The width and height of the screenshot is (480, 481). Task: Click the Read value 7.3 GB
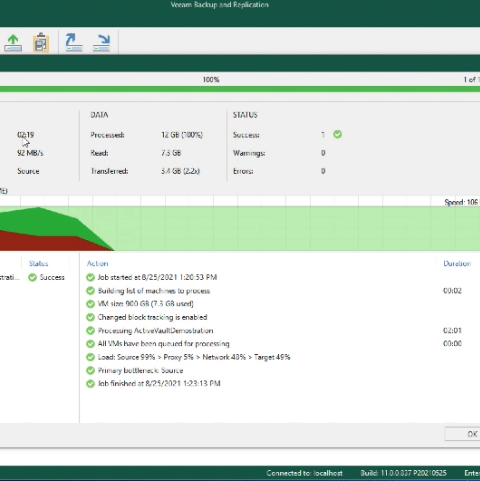click(171, 153)
